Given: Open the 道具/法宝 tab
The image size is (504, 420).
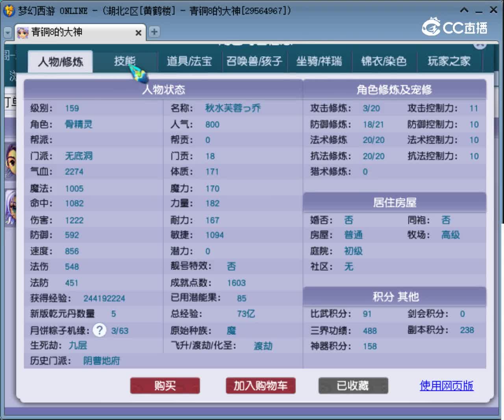Looking at the screenshot, I should click(189, 61).
